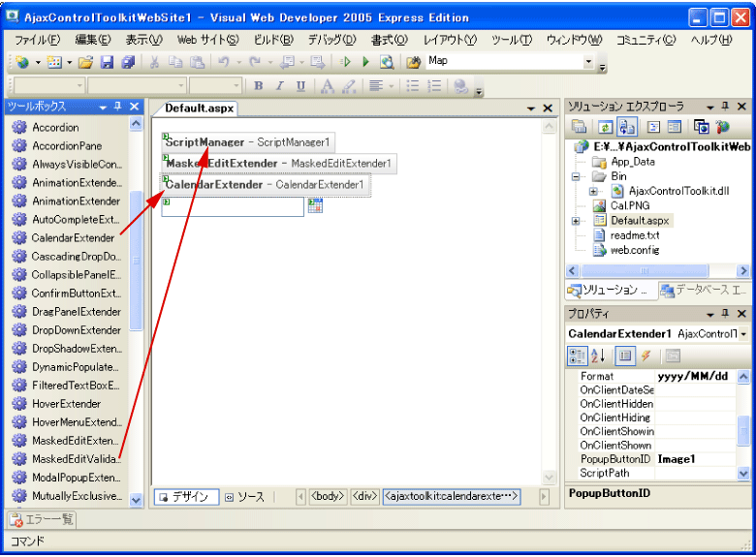Click the <body> tag navigator button
Screen dimensions: 756x557
pyautogui.click(x=328, y=496)
